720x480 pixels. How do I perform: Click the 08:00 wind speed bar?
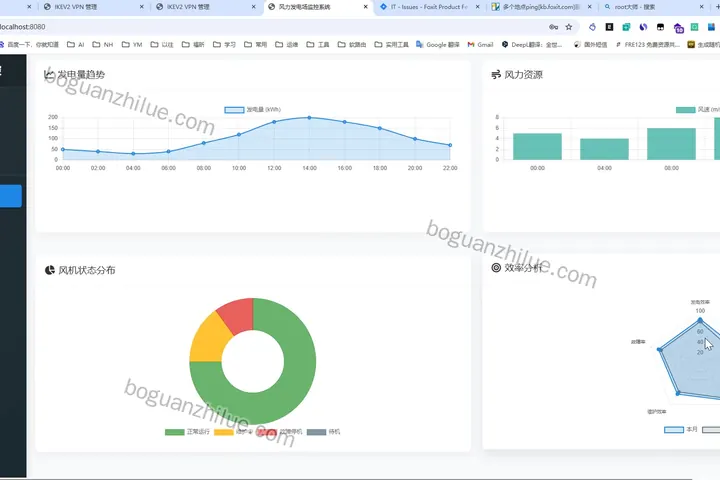coord(671,144)
